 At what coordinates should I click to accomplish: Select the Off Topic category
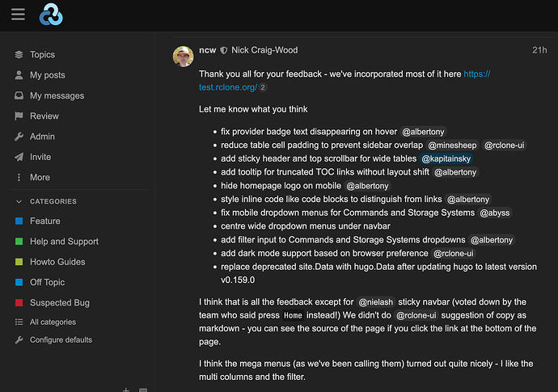[x=48, y=282]
